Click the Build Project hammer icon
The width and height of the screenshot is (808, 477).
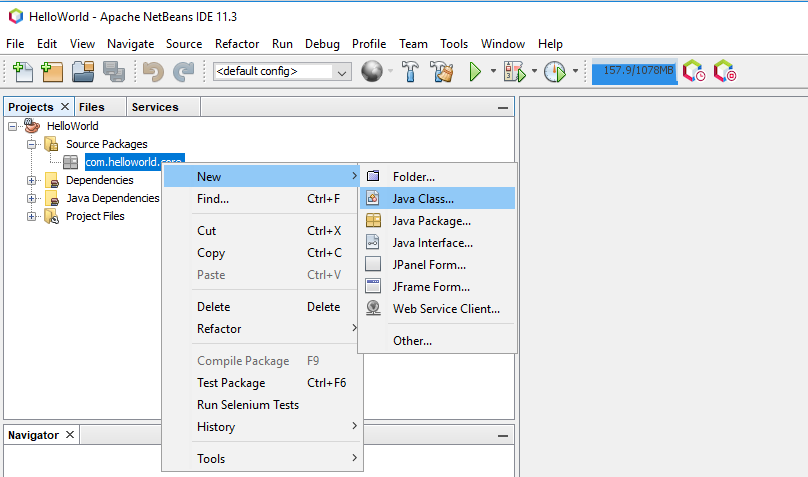410,72
